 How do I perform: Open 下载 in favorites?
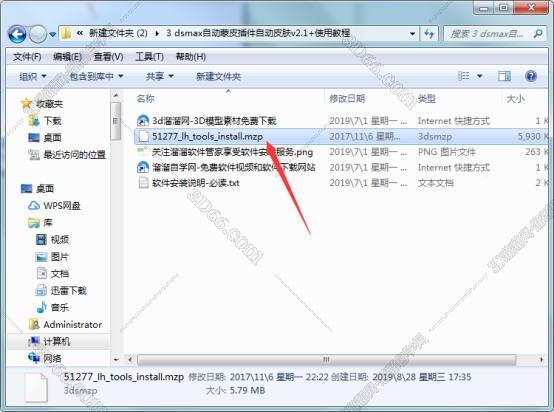click(52, 121)
